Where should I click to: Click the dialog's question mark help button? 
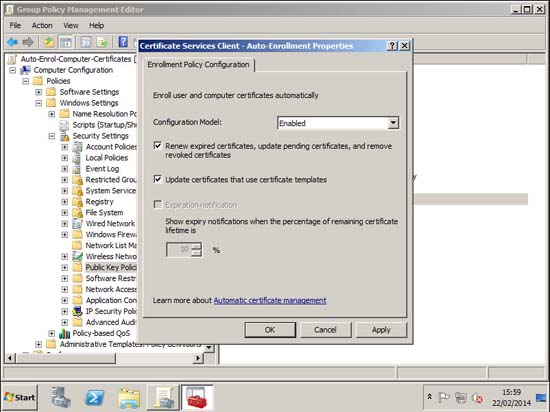[x=392, y=46]
